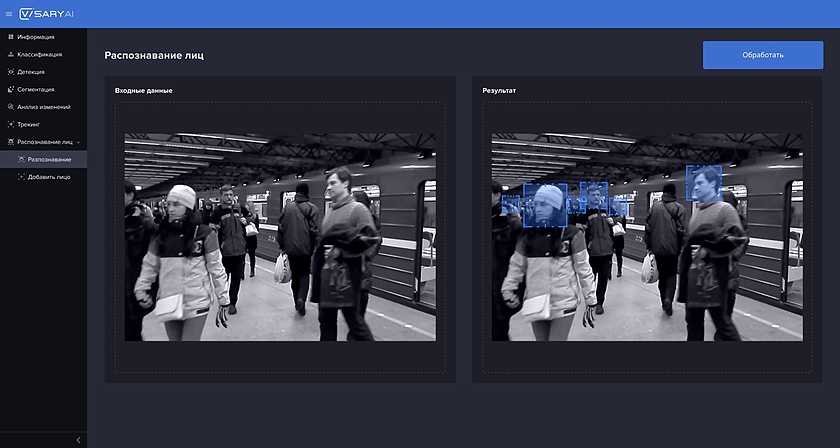This screenshot has height=448, width=840.
Task: Select face box on the center man
Action: (593, 197)
